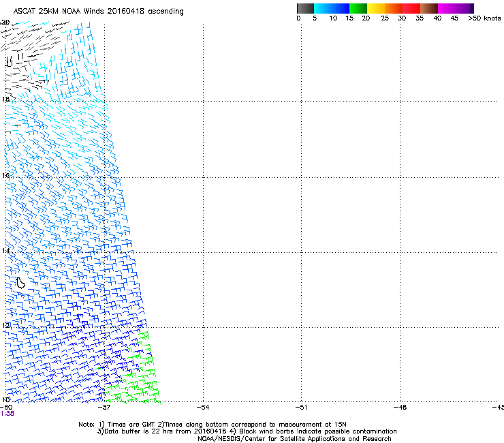The image size is (504, 443).
Task: Click the latitude 14 axis label
Action: [5, 250]
